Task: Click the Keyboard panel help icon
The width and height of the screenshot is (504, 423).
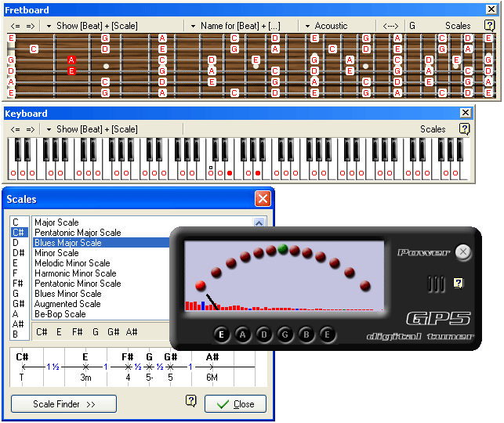Action: (465, 129)
